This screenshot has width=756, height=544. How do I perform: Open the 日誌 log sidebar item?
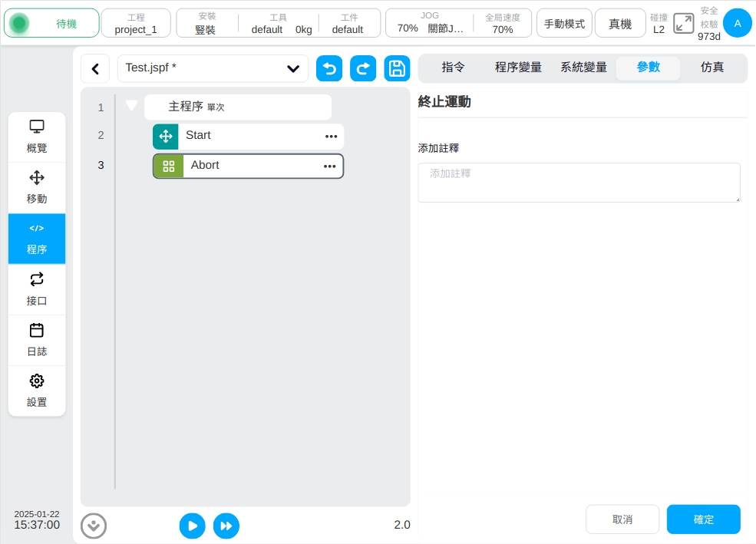coord(37,340)
